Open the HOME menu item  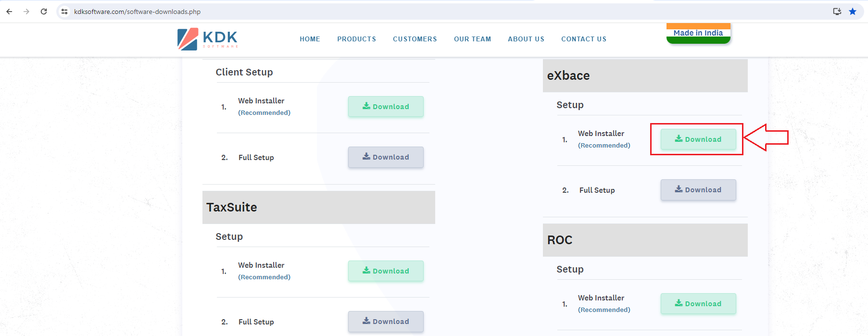coord(310,39)
